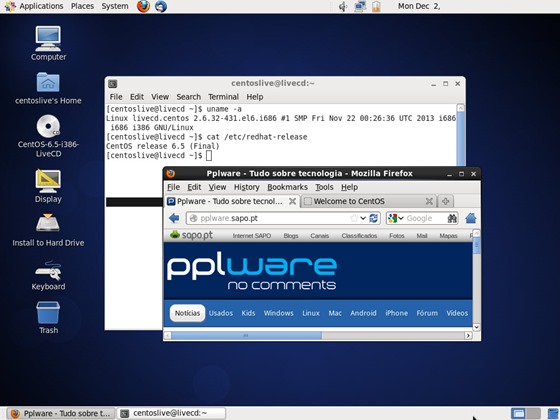Open the Linux section link
The height and width of the screenshot is (420, 560).
pyautogui.click(x=311, y=313)
